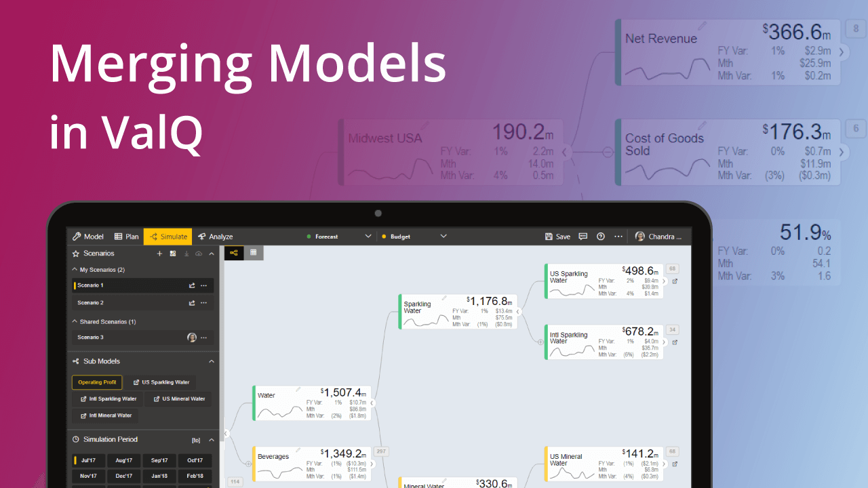The image size is (868, 488).
Task: Select the Simulate tab
Action: click(x=168, y=237)
